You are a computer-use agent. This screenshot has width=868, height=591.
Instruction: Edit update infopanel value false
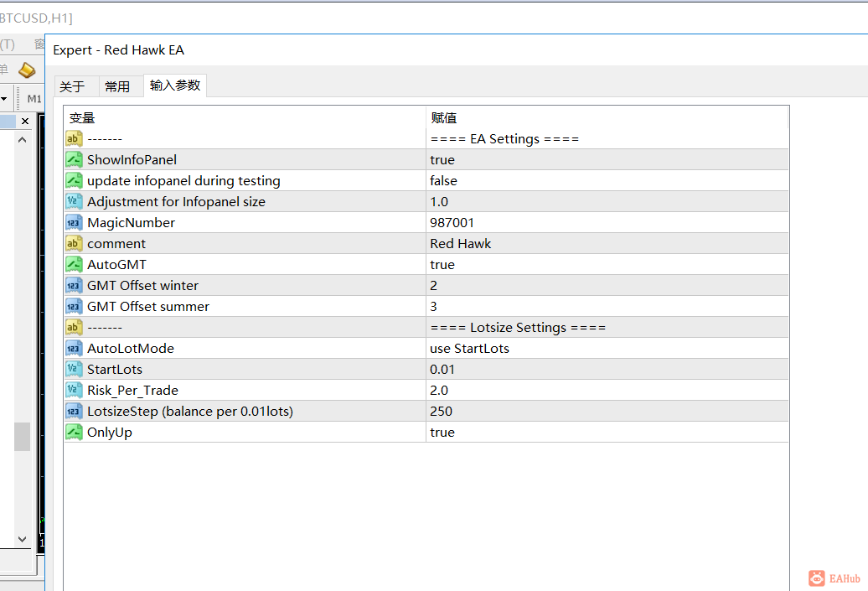point(607,180)
